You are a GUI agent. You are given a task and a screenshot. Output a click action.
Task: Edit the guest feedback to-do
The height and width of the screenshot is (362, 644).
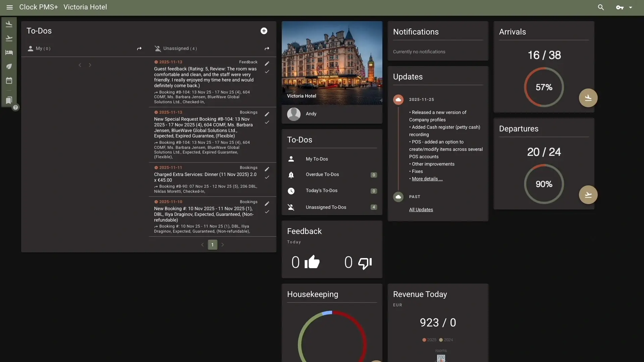click(x=267, y=64)
